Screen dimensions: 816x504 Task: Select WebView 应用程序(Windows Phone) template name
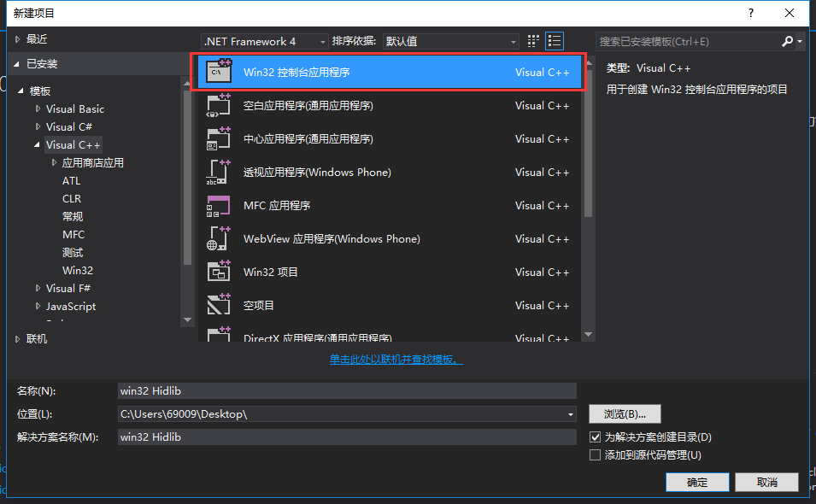[332, 238]
